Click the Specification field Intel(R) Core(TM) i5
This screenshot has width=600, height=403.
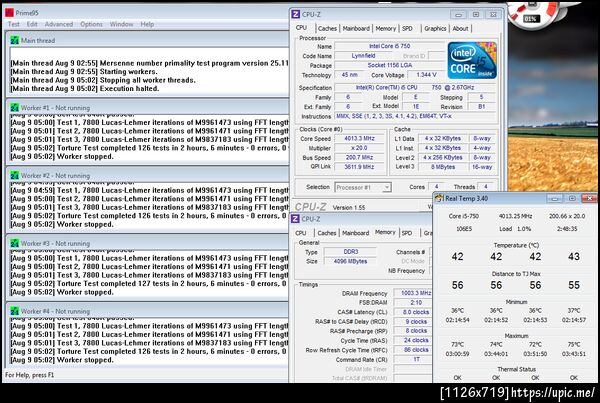415,87
